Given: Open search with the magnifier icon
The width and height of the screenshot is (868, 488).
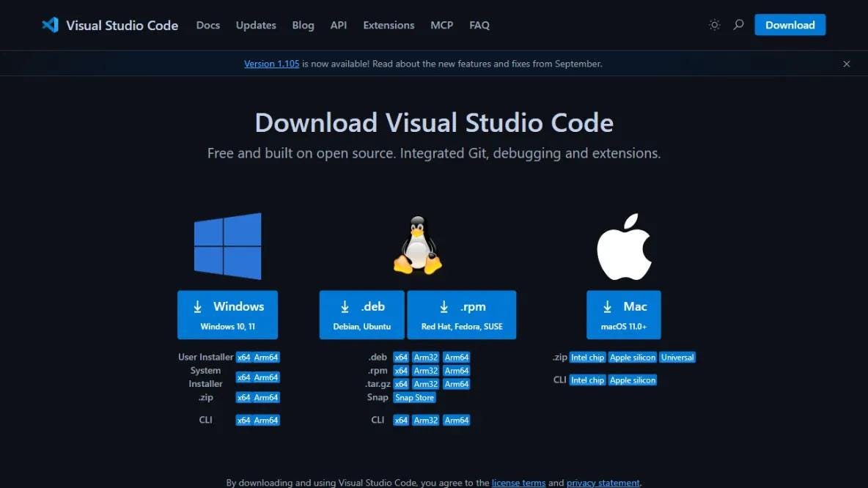Looking at the screenshot, I should (738, 25).
